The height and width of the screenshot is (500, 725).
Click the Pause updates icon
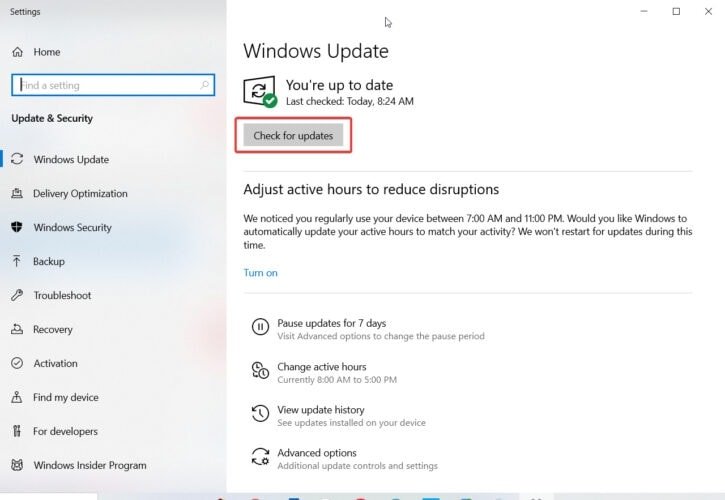coord(260,327)
